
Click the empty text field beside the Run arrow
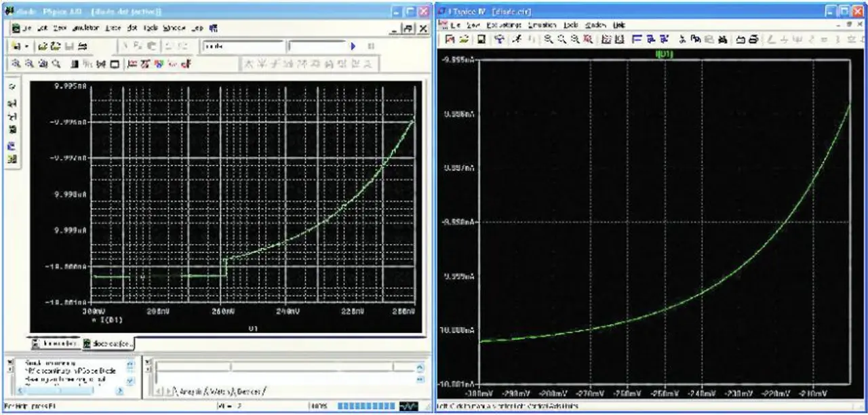[x=316, y=46]
